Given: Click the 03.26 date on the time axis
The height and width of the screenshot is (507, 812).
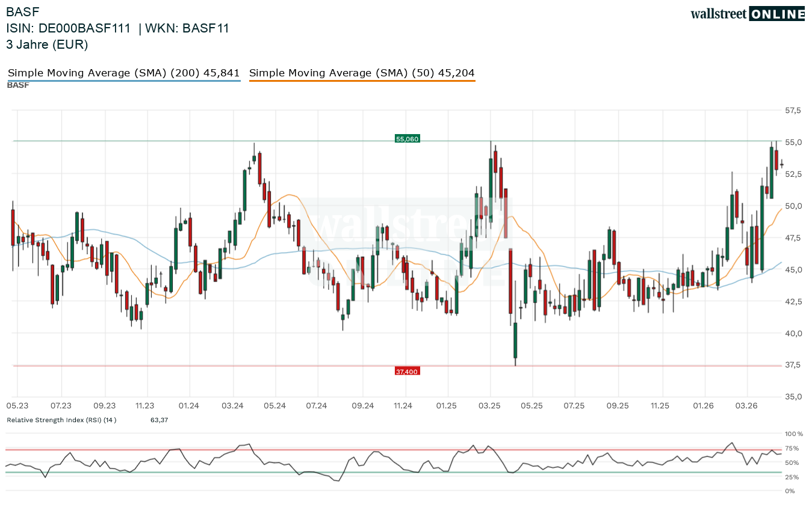Looking at the screenshot, I should tap(746, 406).
